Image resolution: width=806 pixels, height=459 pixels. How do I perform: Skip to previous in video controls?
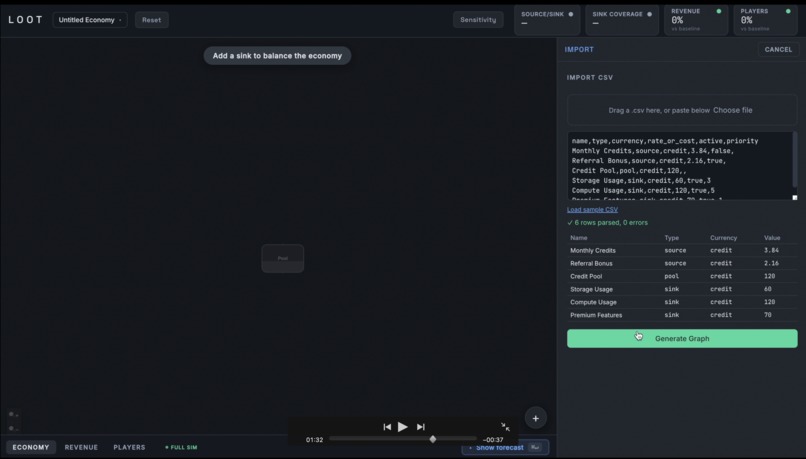tap(387, 427)
